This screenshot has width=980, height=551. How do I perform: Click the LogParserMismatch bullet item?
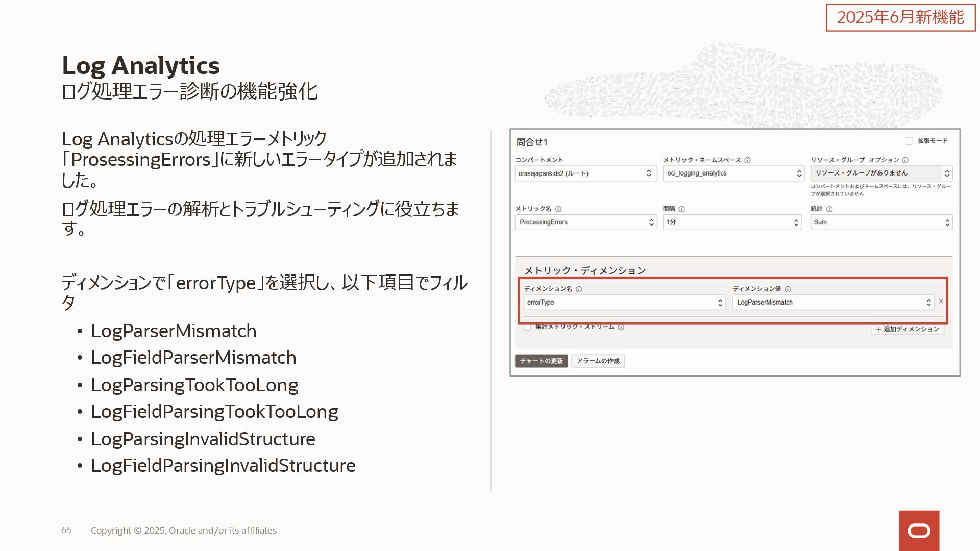click(x=174, y=331)
